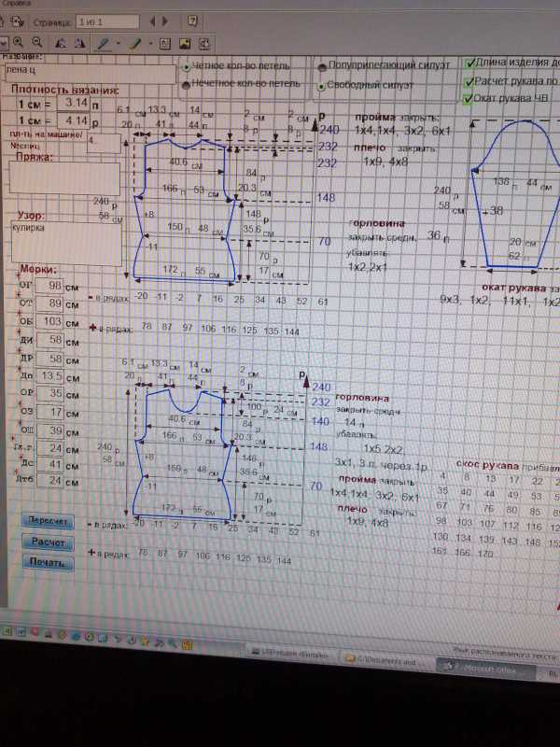Open the green highlighter dropdown arrow

148,44
